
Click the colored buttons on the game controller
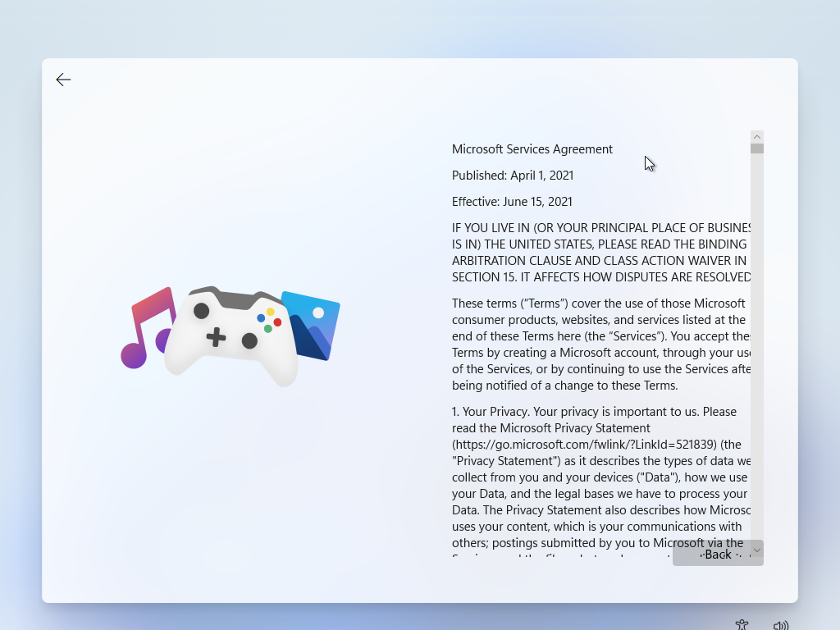[269, 320]
